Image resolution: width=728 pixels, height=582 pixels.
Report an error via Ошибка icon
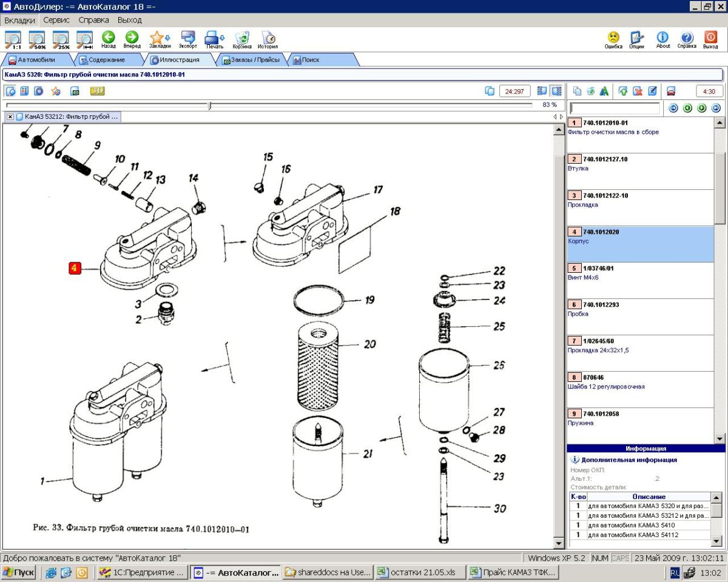tap(613, 39)
